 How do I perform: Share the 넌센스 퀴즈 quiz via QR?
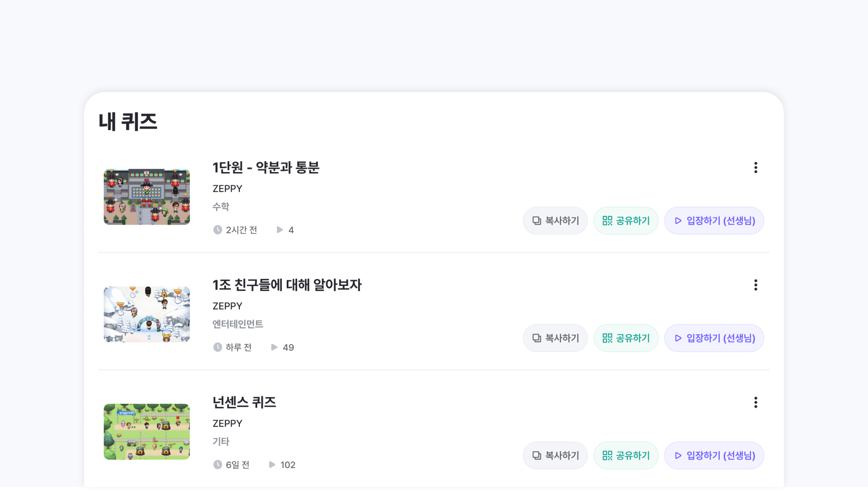(x=626, y=455)
